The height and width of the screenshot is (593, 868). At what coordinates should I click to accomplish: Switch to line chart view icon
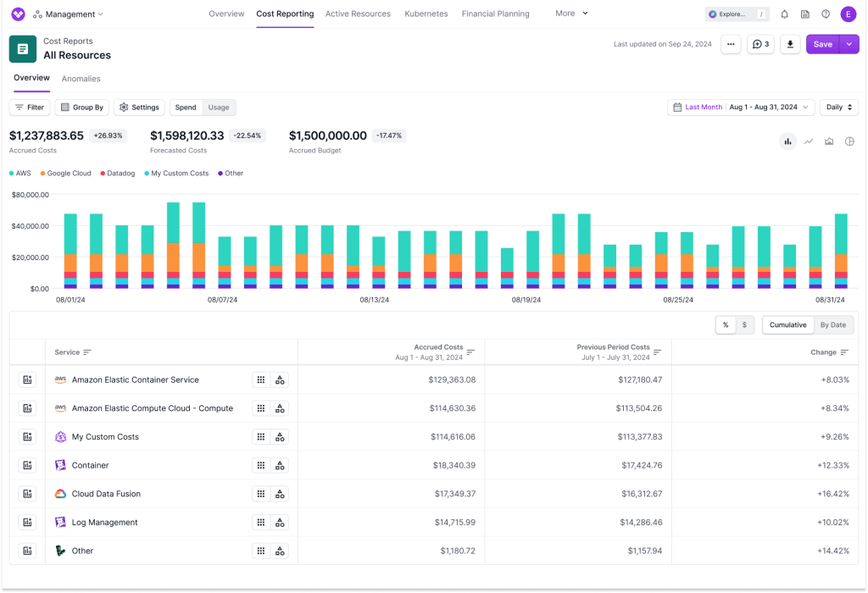(x=808, y=141)
